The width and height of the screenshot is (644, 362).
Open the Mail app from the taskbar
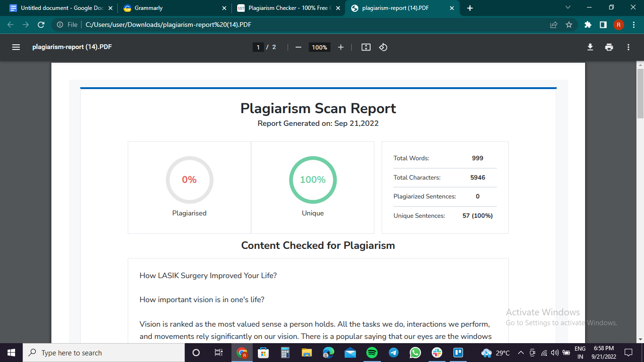[350, 353]
